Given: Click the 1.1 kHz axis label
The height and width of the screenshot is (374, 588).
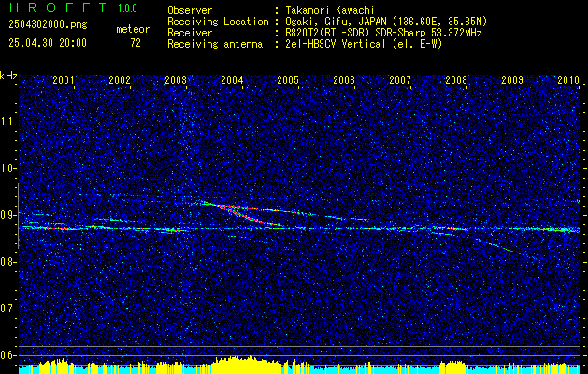Looking at the screenshot, I should [7, 122].
